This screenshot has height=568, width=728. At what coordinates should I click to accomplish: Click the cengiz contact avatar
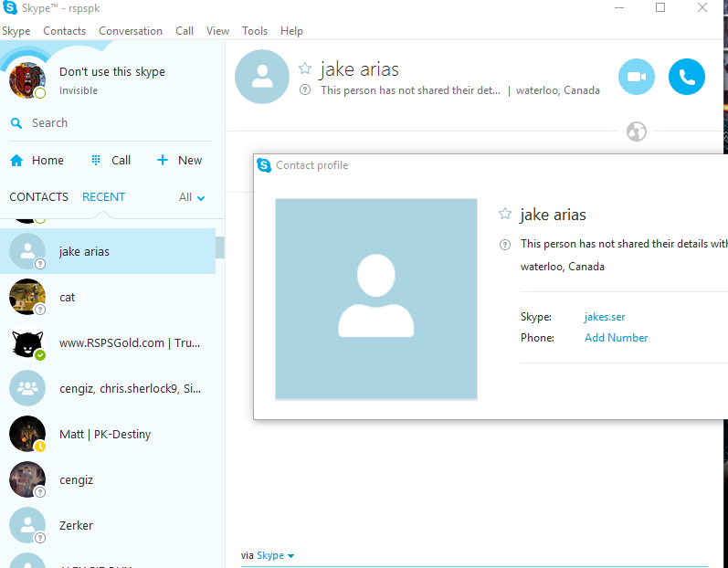tap(26, 479)
